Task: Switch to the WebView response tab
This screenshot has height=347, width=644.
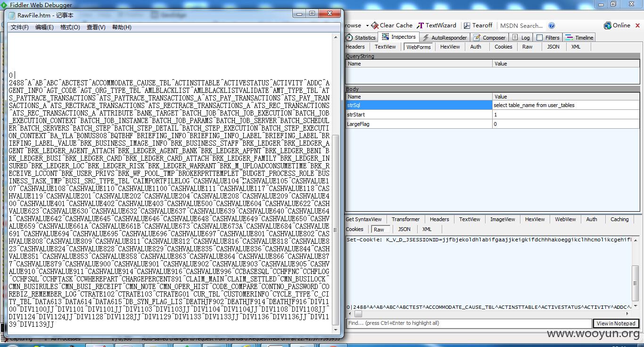Action: click(565, 219)
